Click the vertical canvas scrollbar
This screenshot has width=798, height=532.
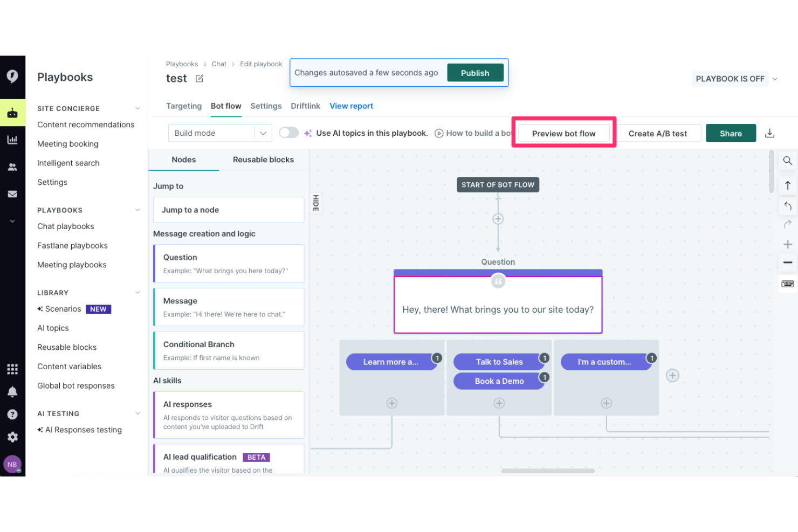point(772,172)
